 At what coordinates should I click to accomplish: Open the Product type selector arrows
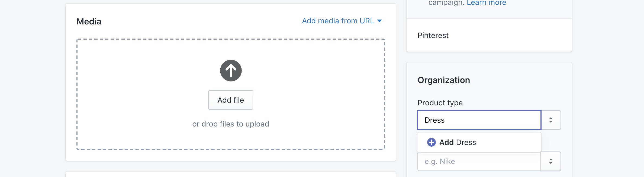(x=551, y=120)
